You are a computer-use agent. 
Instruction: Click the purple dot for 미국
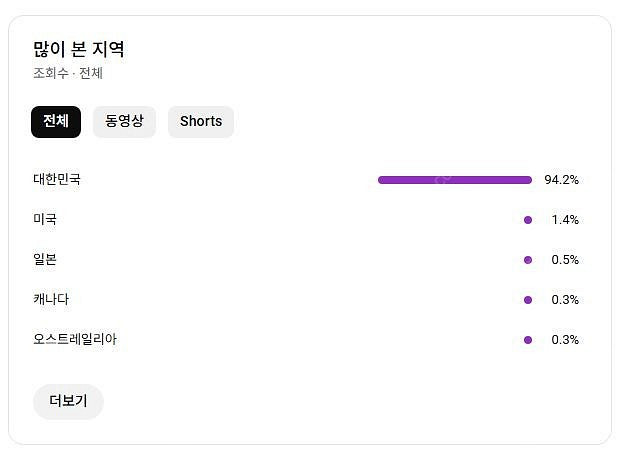(528, 220)
